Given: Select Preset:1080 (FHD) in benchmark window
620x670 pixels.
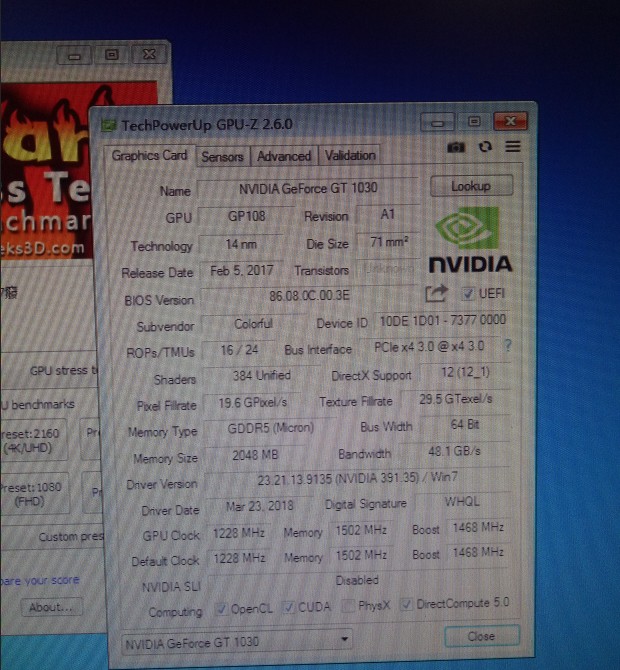Looking at the screenshot, I should [33, 494].
